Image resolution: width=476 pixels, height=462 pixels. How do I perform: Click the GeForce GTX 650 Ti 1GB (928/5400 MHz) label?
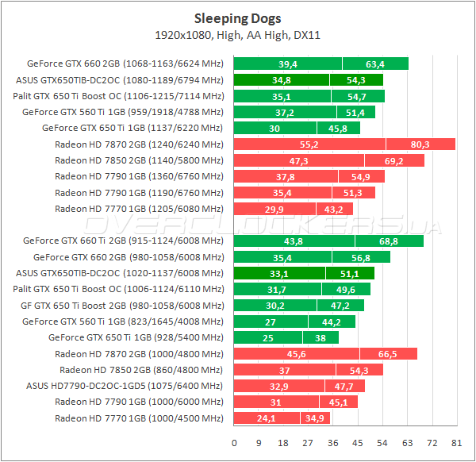click(136, 337)
